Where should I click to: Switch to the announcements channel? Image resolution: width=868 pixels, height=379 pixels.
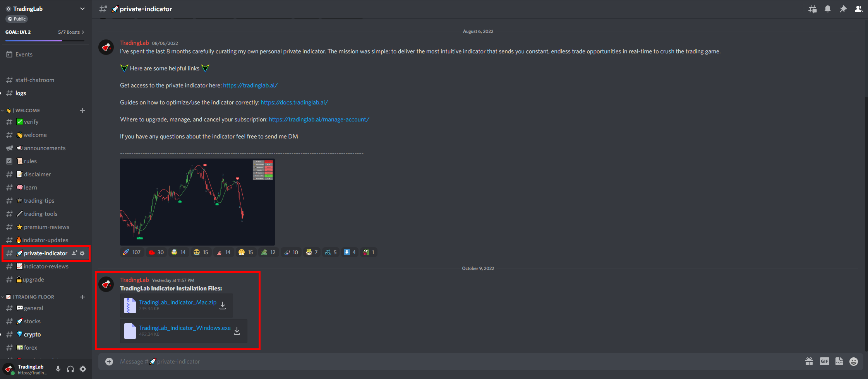[x=45, y=148]
